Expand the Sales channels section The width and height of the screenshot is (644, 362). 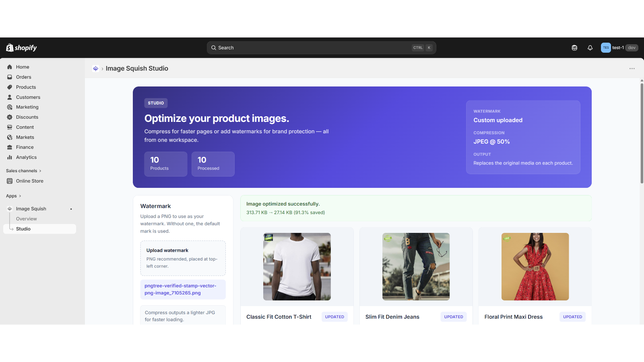click(x=23, y=171)
